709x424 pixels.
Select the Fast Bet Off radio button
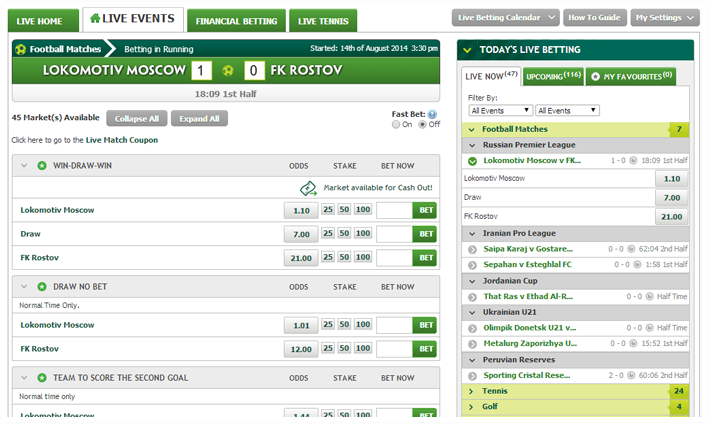[422, 125]
